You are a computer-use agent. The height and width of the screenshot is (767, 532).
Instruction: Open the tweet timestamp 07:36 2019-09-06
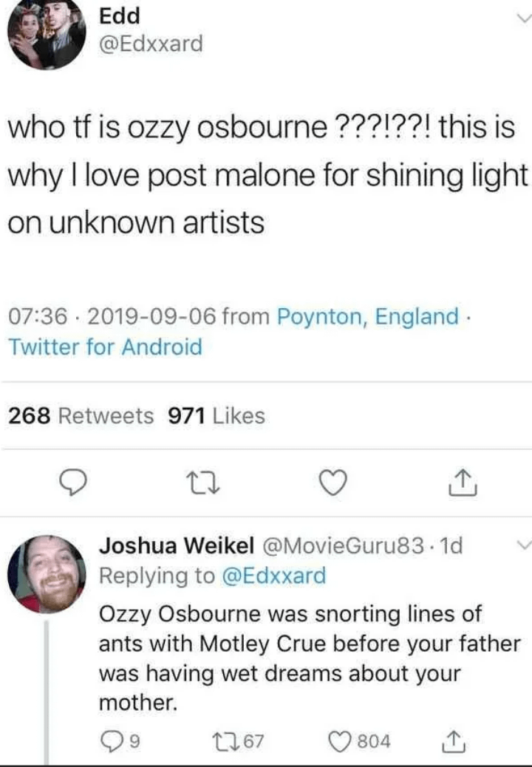pos(111,317)
